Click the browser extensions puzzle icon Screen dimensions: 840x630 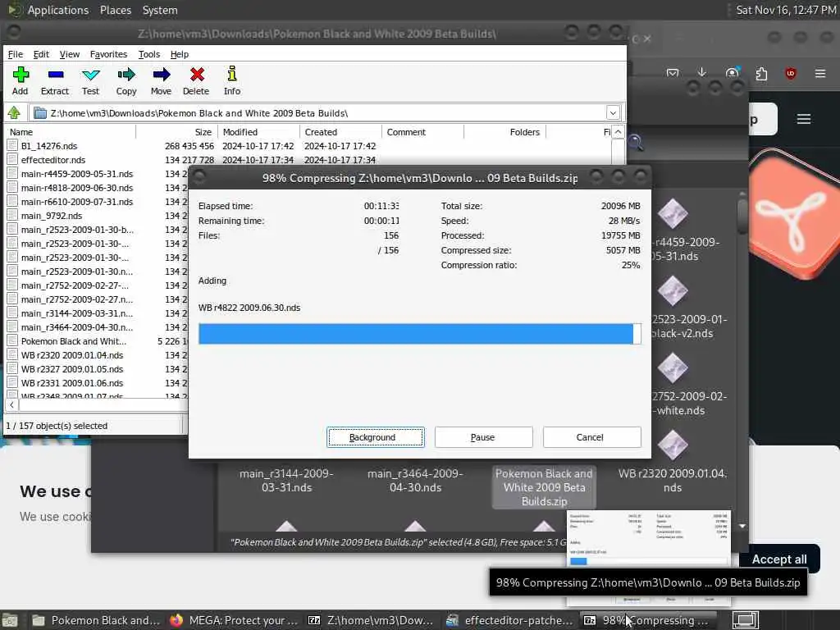761,73
